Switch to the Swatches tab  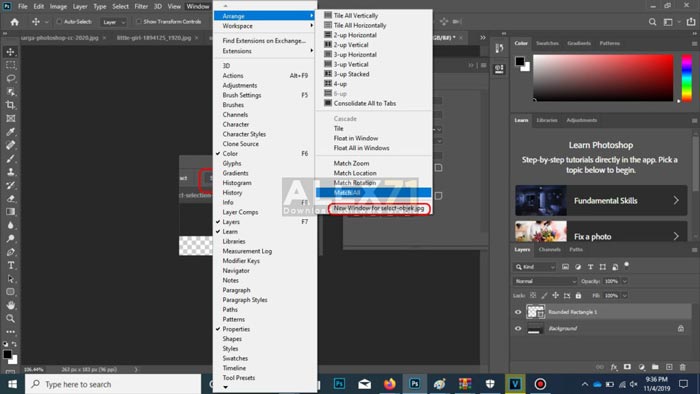click(547, 43)
